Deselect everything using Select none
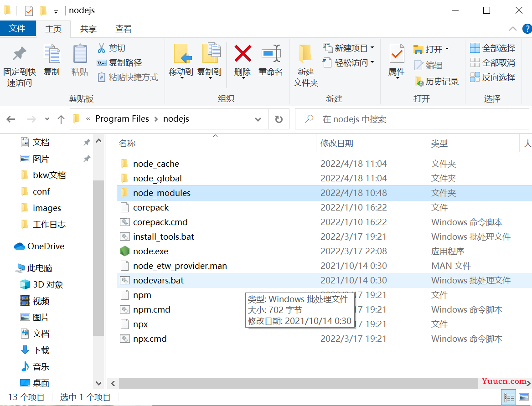 pyautogui.click(x=493, y=63)
